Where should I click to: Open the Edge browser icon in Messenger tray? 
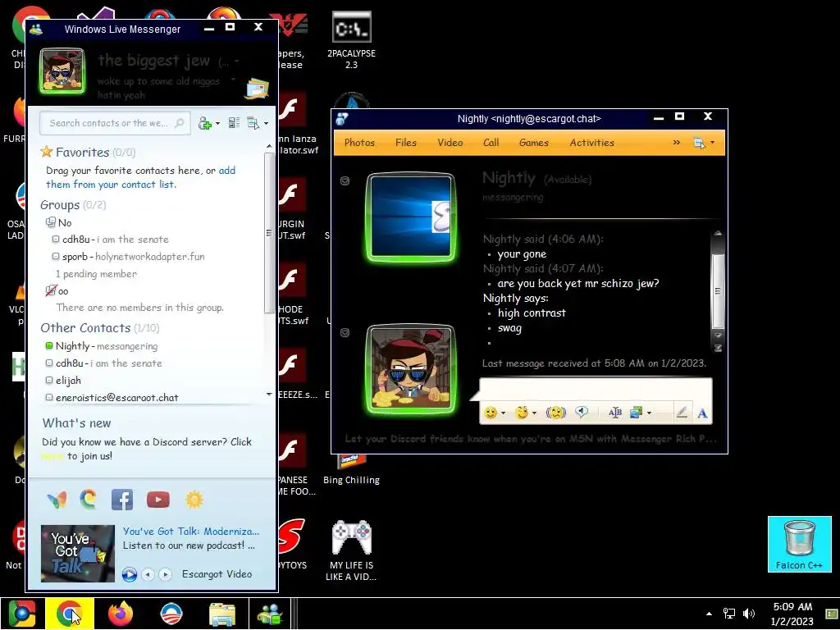point(89,500)
